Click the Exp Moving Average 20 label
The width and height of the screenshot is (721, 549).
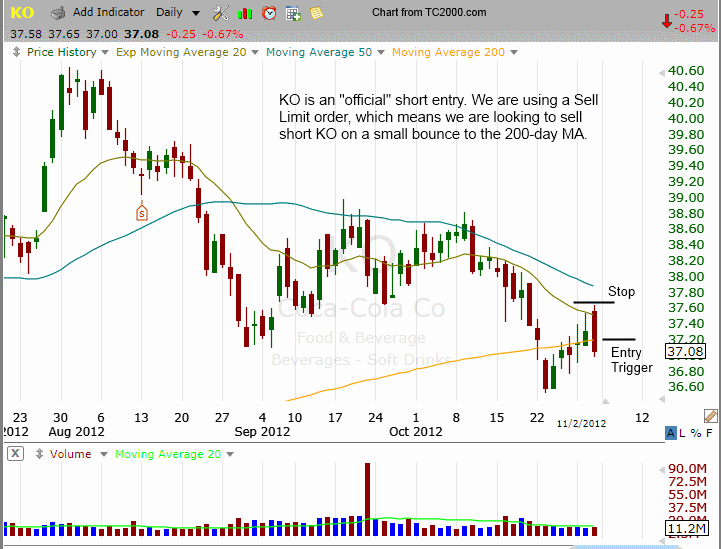tap(181, 52)
